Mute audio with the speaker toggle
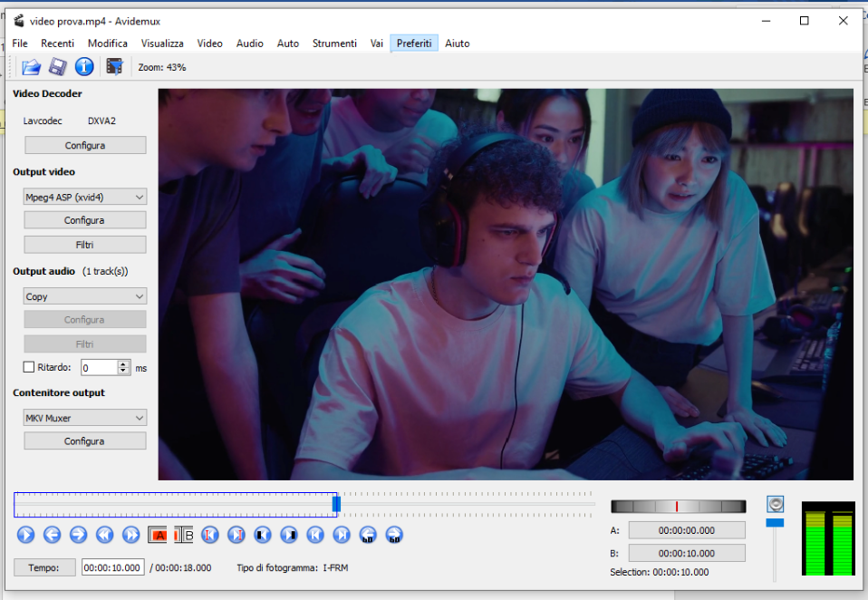Viewport: 868px width, 600px height. coord(775,504)
